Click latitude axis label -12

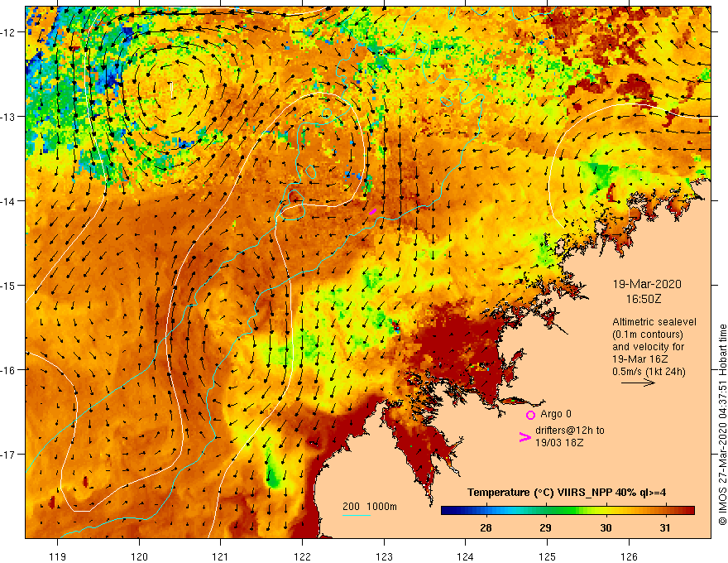click(x=8, y=32)
